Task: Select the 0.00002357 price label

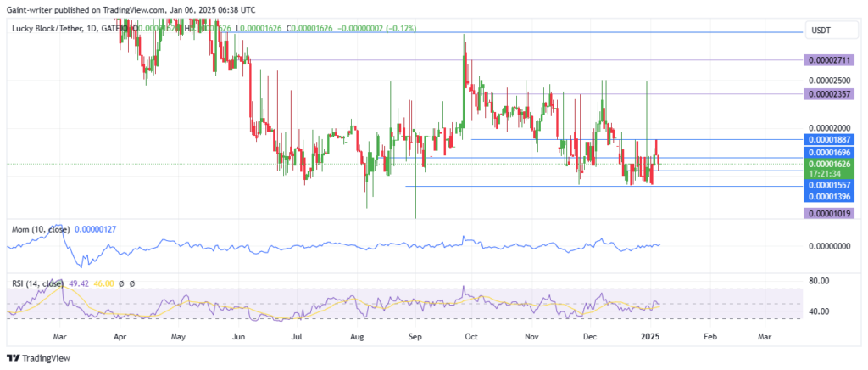Action: (x=828, y=94)
